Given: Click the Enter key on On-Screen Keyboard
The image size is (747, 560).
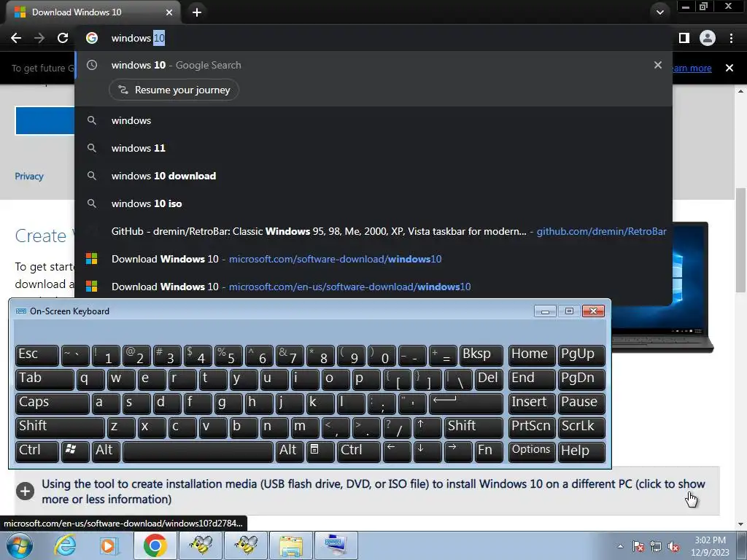Looking at the screenshot, I should 466,403.
